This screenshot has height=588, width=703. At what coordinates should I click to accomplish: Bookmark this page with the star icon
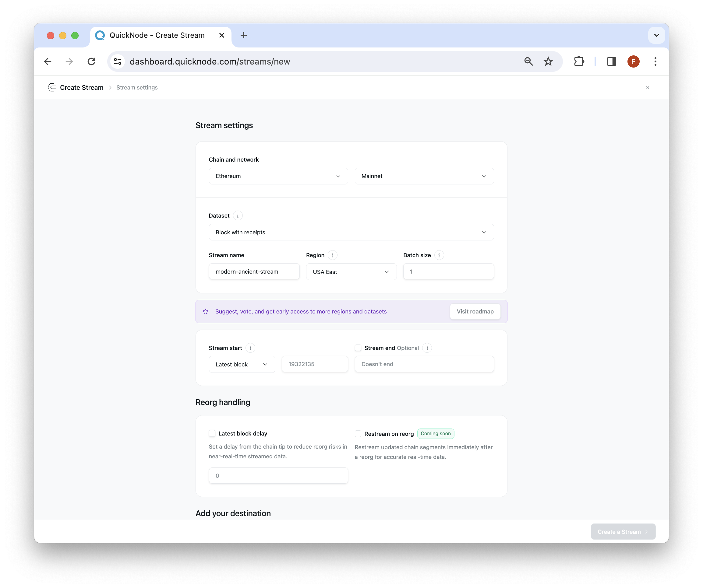tap(548, 61)
